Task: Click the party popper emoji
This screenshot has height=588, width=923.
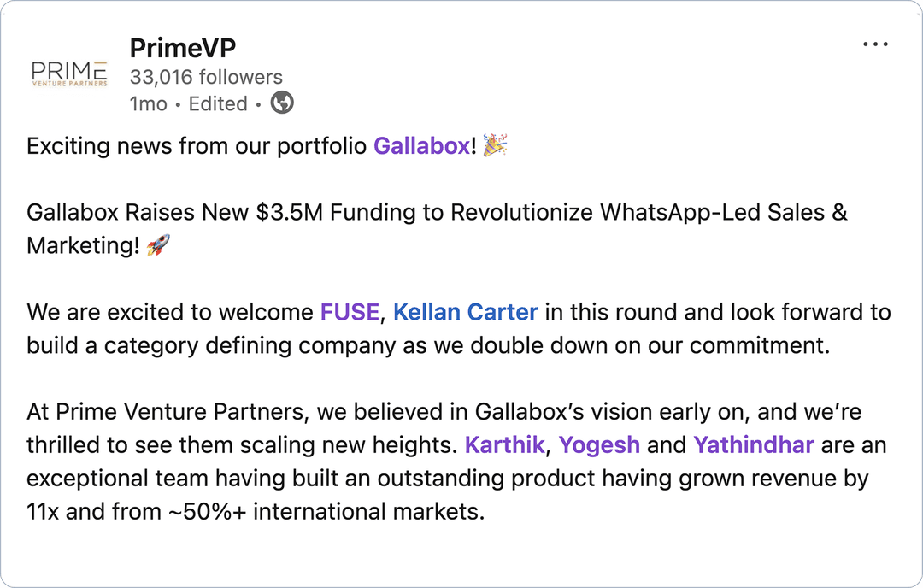Action: (495, 145)
